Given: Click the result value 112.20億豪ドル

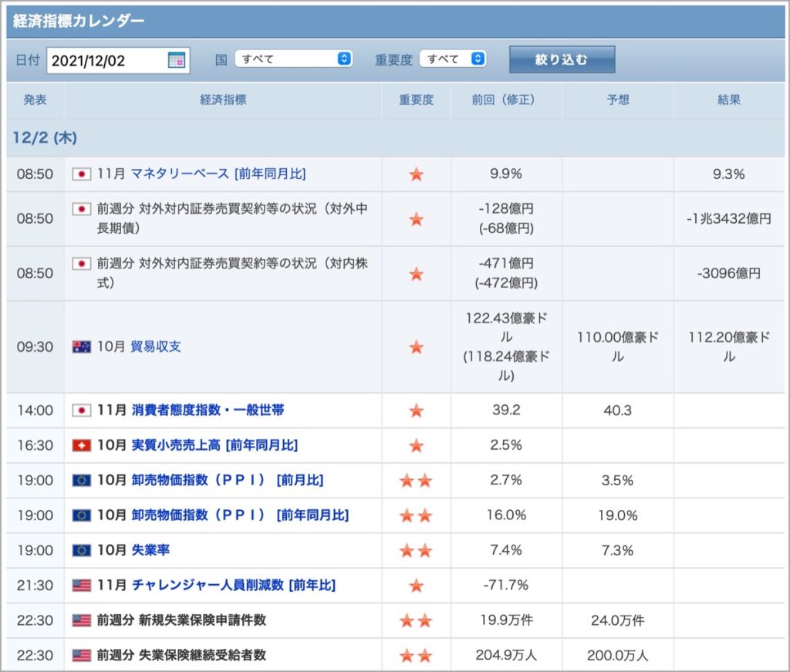Looking at the screenshot, I should point(729,346).
